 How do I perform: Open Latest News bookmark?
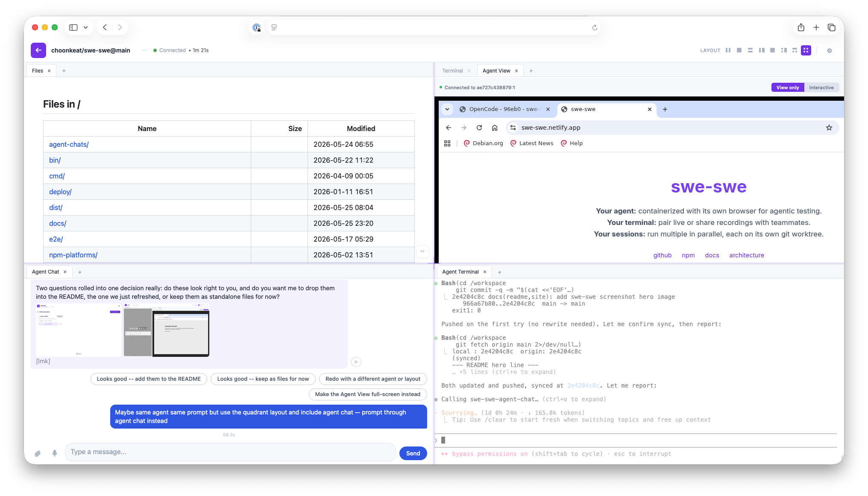532,143
